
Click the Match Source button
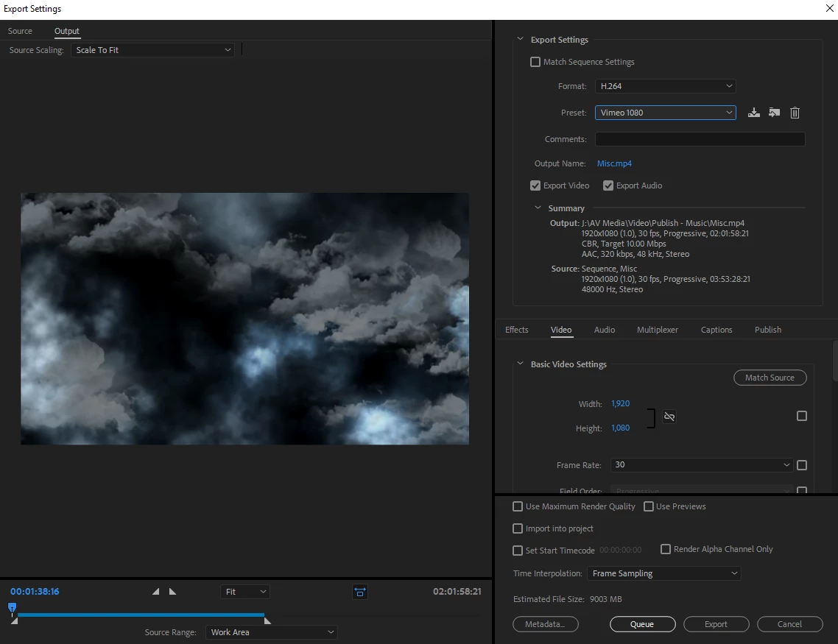click(x=770, y=378)
